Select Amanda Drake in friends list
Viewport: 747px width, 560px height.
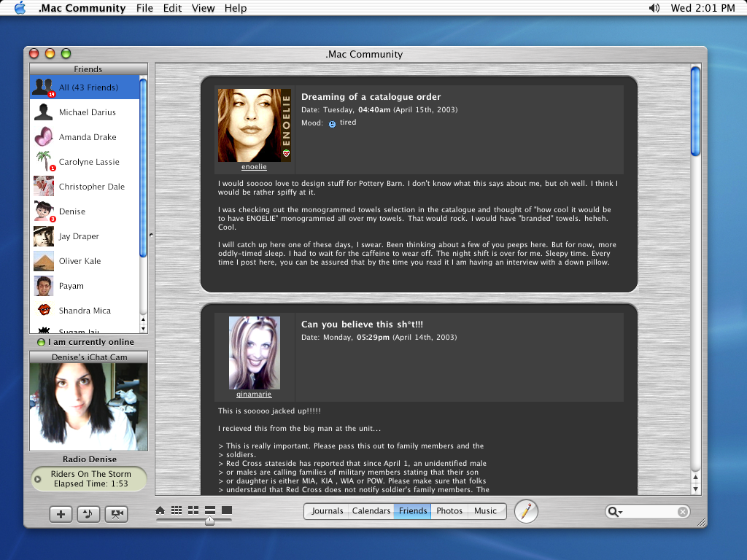[85, 137]
